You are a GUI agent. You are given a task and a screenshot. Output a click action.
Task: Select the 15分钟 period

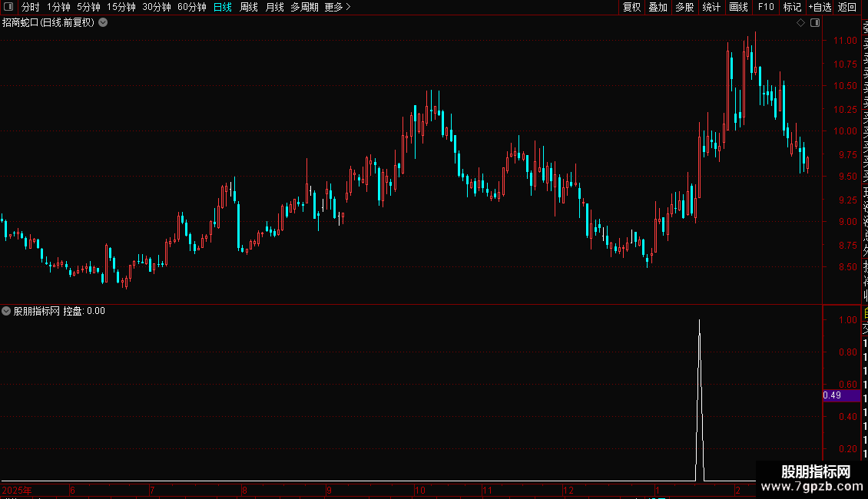[121, 7]
